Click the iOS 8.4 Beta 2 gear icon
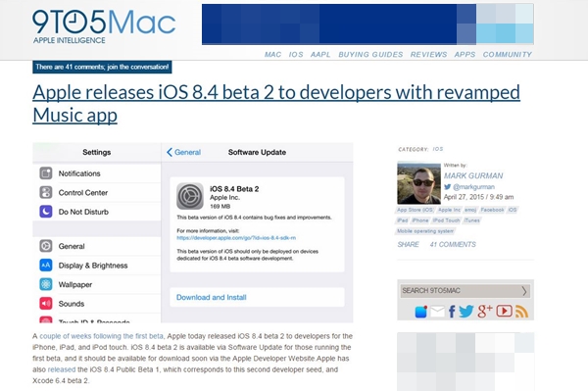The height and width of the screenshot is (391, 588). [190, 196]
